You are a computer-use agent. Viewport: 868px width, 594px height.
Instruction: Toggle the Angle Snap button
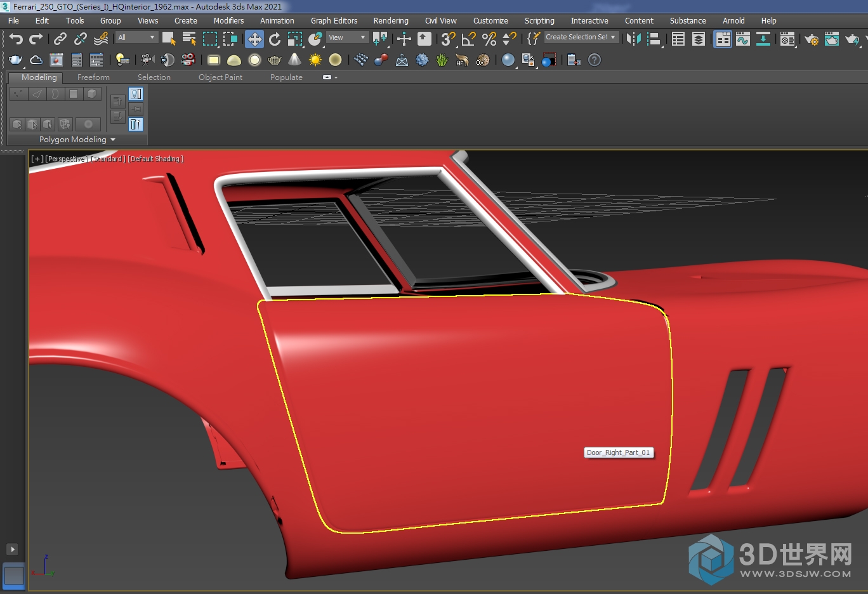point(469,39)
